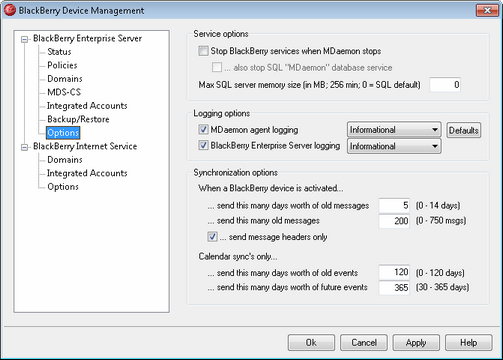This screenshot has height=360, width=503.
Task: Close the BlackBerry Device Management dialog
Action: pos(487,10)
